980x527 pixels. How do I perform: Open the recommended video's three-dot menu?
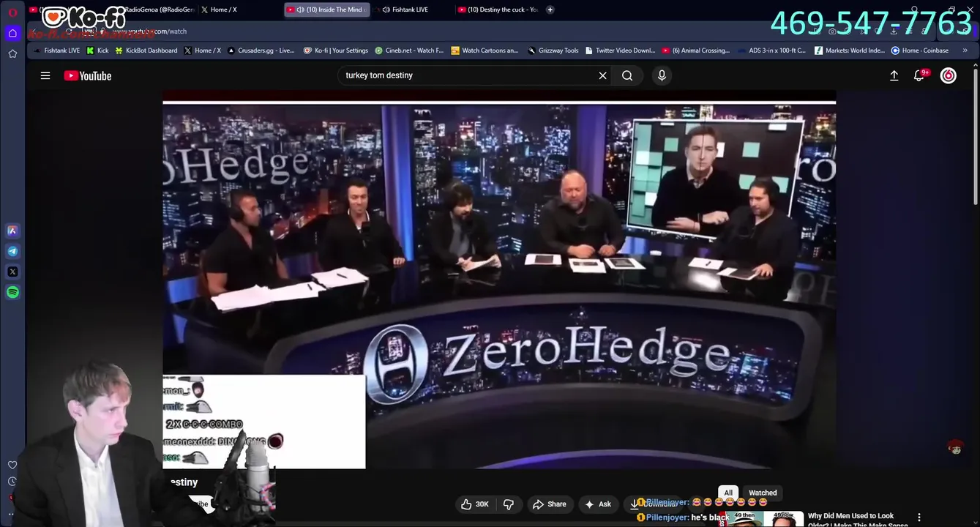919,517
